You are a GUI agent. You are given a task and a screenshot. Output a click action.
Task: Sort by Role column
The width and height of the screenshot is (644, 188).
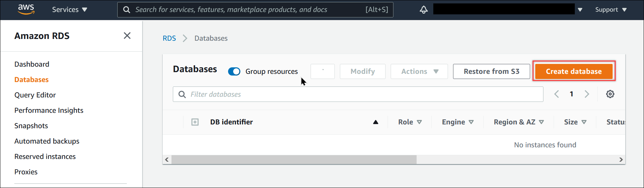pyautogui.click(x=410, y=122)
